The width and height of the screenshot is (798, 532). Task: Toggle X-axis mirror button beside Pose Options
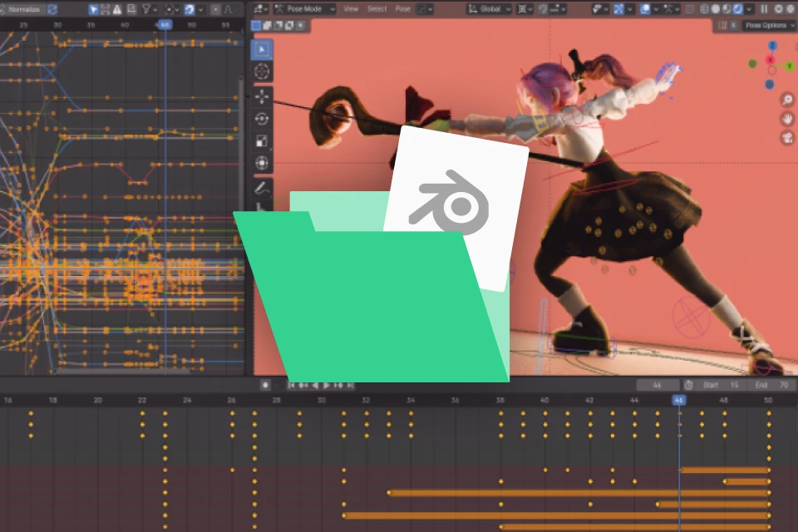(x=733, y=26)
